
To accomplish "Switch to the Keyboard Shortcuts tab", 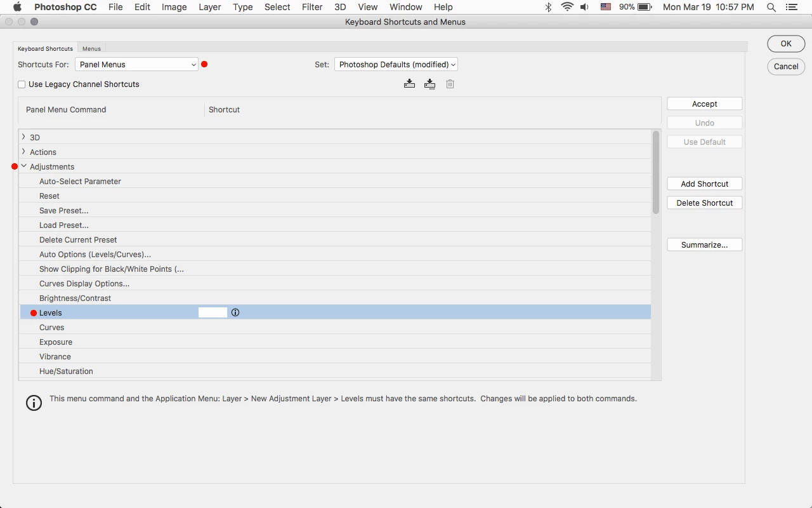I will tap(45, 48).
